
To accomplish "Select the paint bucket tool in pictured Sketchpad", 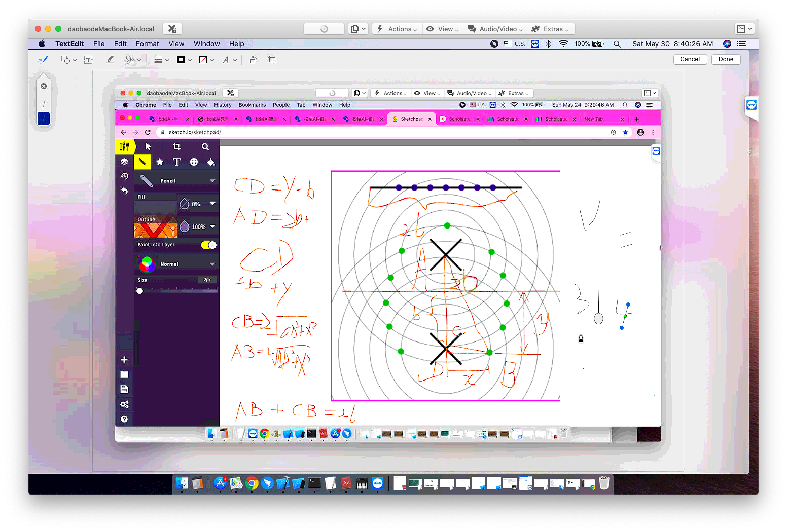I will click(x=211, y=162).
